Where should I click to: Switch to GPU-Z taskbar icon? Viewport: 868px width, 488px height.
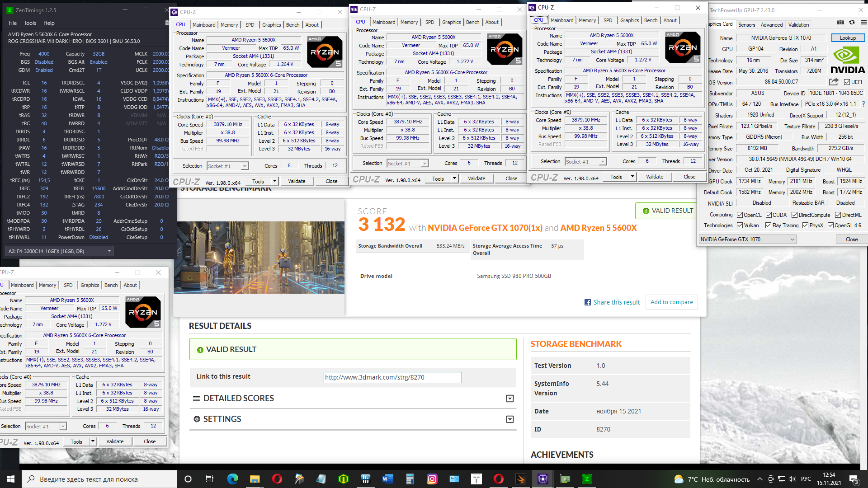point(565,479)
